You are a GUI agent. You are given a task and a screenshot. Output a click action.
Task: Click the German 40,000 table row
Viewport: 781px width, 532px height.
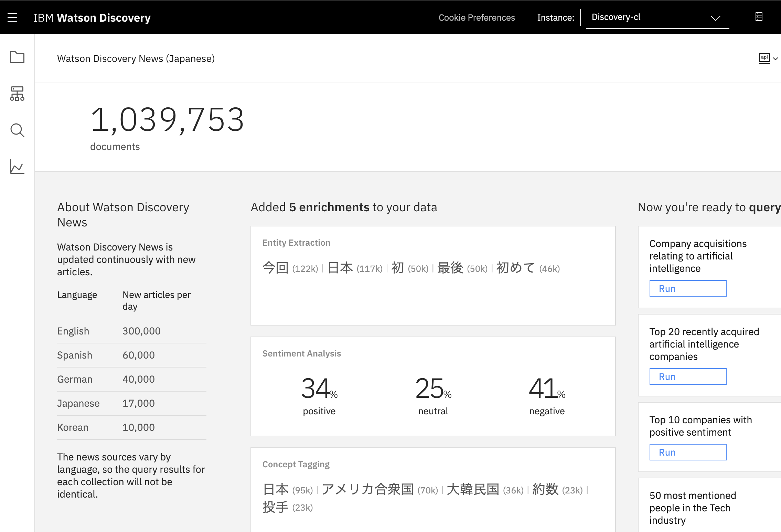(x=132, y=379)
